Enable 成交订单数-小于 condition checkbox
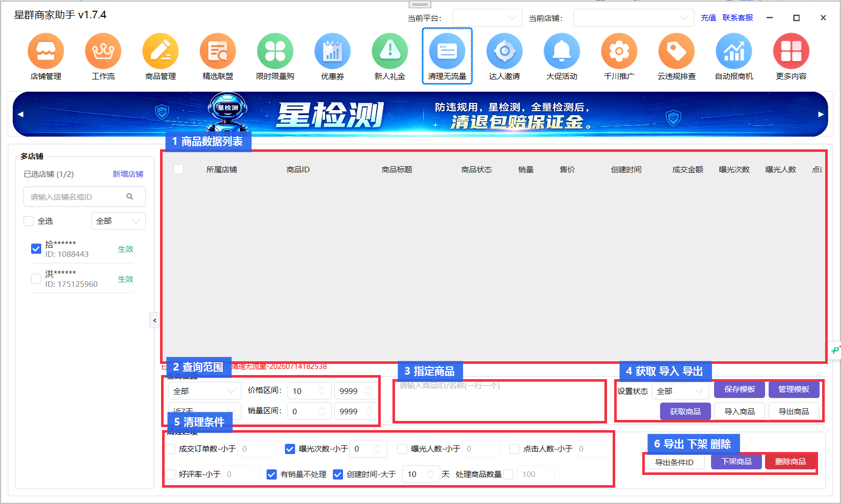The height and width of the screenshot is (504, 841). tap(171, 449)
